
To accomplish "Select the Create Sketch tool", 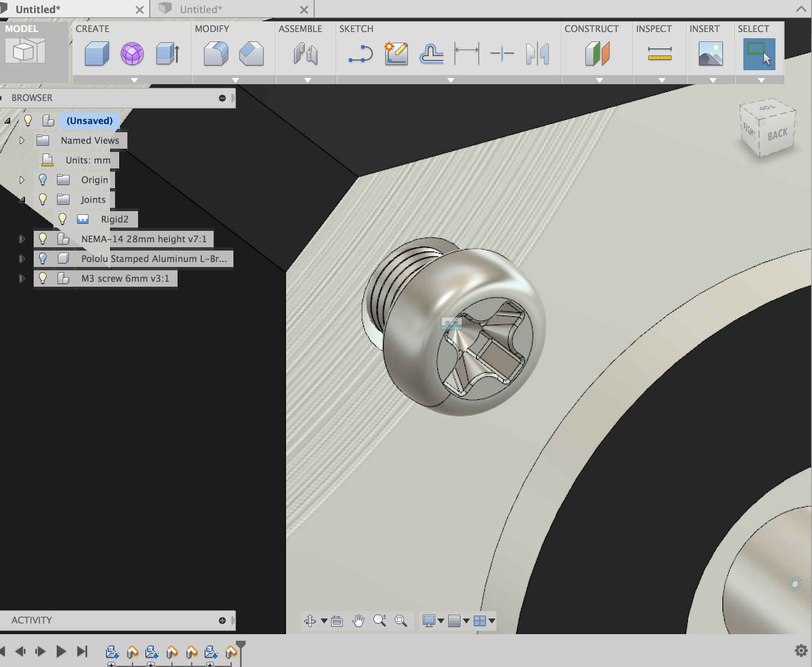I will point(396,53).
